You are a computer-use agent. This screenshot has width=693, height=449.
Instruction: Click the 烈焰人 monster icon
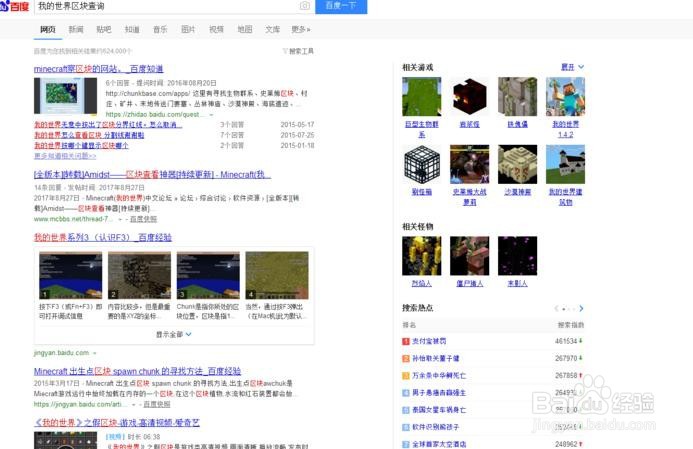click(x=422, y=256)
